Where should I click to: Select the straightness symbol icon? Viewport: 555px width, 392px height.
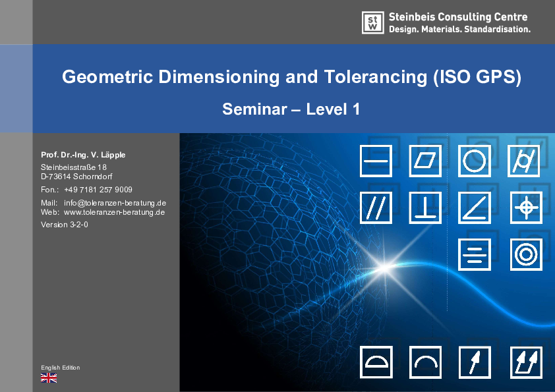(376, 161)
